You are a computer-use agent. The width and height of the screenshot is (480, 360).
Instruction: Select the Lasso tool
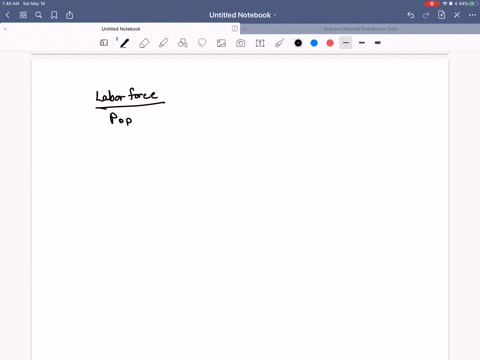click(202, 43)
